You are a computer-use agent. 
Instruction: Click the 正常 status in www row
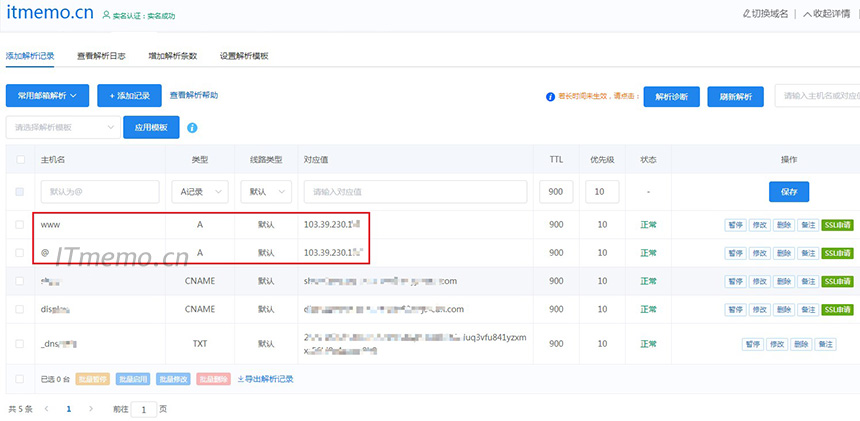648,225
